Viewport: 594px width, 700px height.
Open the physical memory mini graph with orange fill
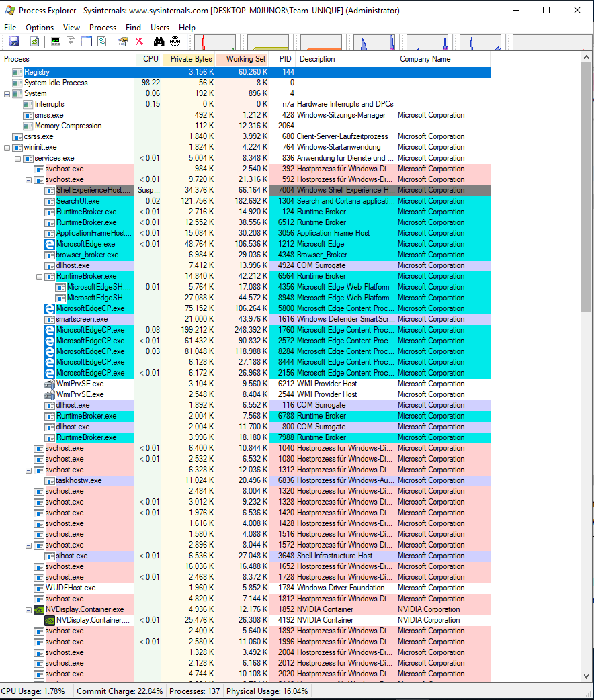coord(321,42)
